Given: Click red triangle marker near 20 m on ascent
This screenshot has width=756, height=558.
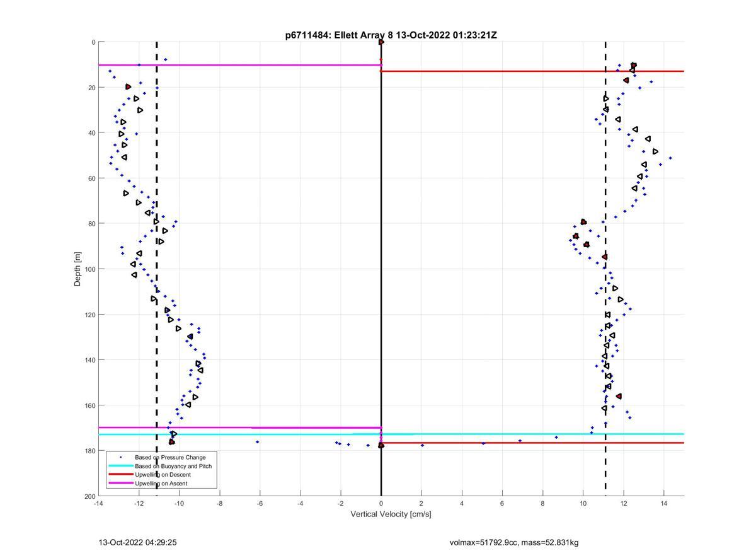Looking at the screenshot, I should pos(128,87).
